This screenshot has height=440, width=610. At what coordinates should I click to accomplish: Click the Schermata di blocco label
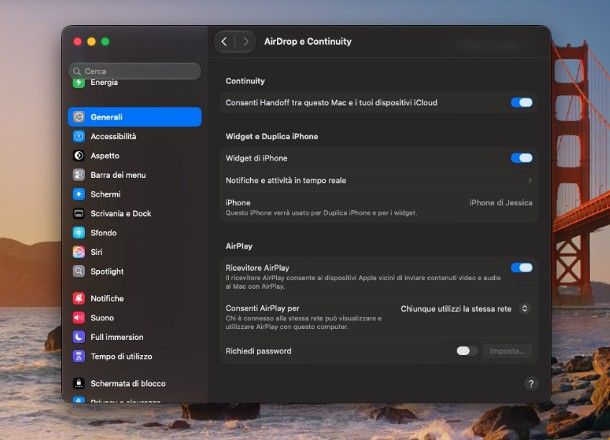[x=128, y=383]
